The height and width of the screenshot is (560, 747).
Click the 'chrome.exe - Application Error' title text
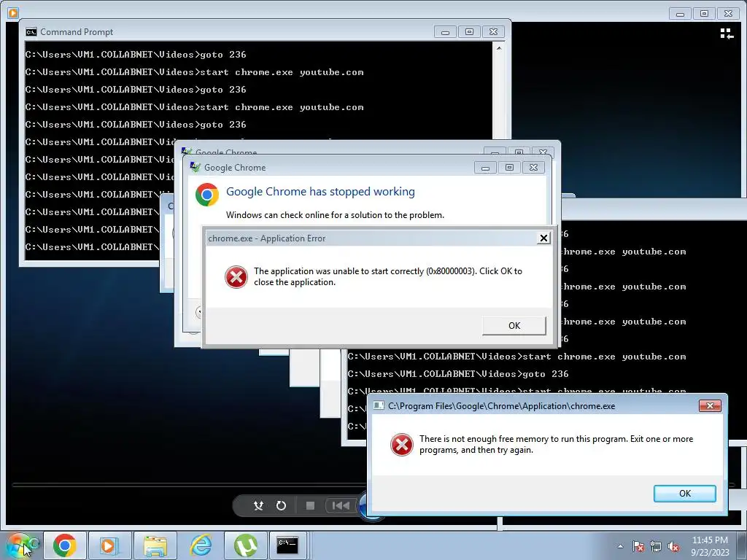[x=267, y=238]
